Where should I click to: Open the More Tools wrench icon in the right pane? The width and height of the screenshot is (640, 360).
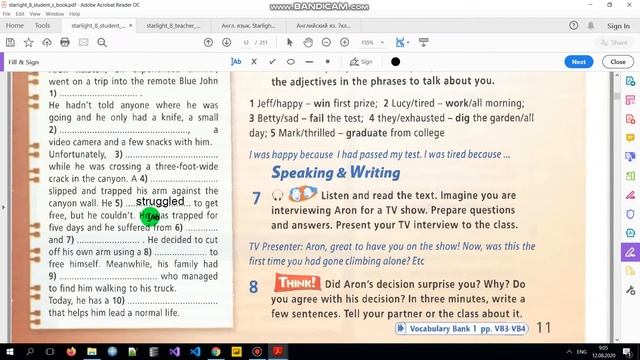click(x=630, y=290)
